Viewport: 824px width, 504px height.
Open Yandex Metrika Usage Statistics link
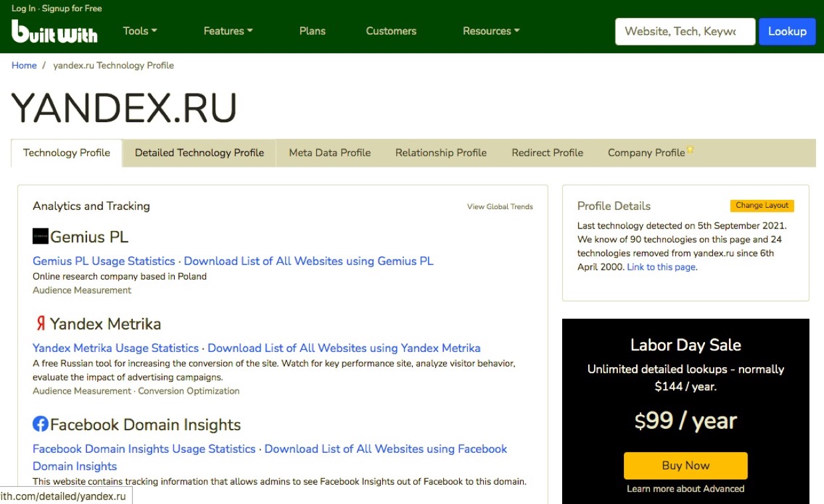tap(116, 348)
